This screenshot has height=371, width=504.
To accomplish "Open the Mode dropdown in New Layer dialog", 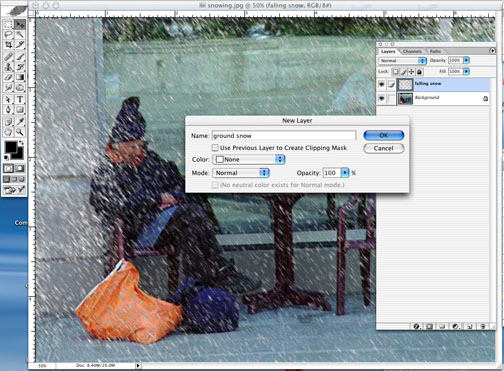I will pos(241,173).
